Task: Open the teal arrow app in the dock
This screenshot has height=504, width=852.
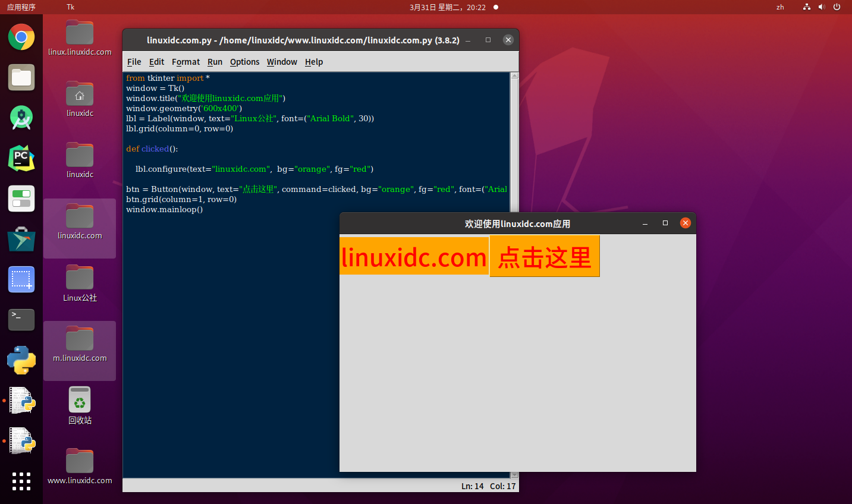Action: point(21,239)
